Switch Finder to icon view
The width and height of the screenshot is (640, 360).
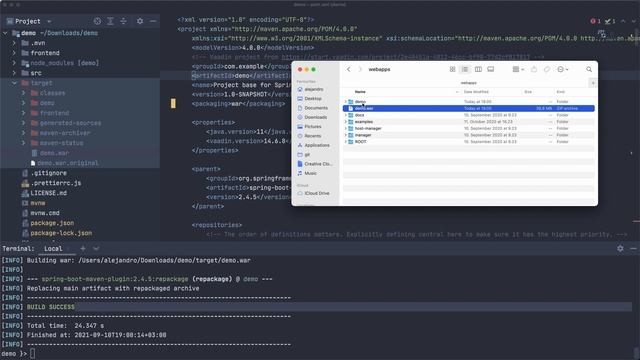pos(452,69)
